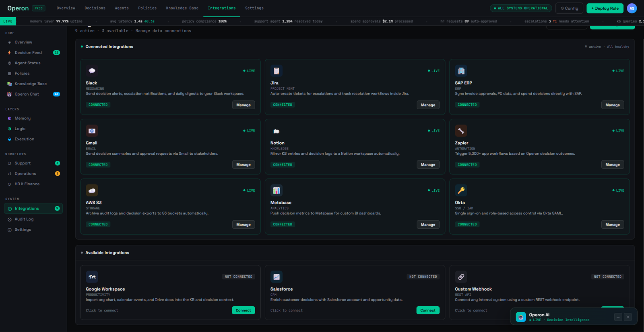Screen dimensions: 644x332
Task: Switch to the Decisions top tab
Action: (x=95, y=8)
